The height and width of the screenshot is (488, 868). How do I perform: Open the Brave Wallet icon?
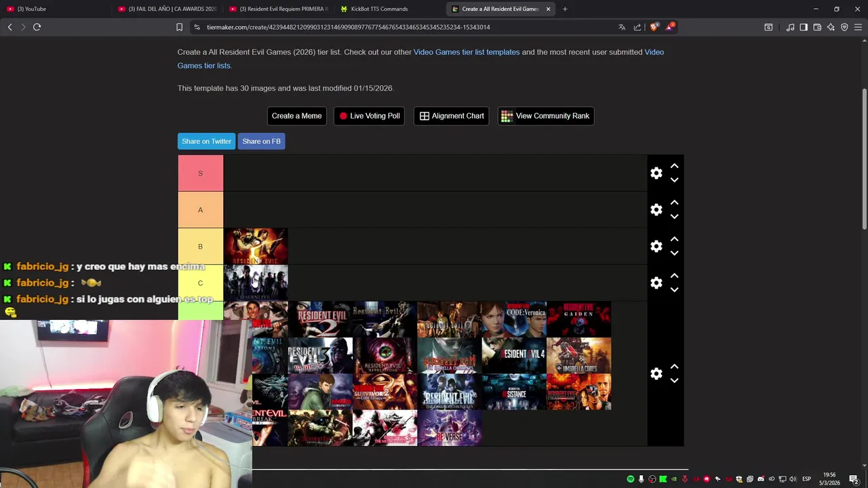(817, 27)
